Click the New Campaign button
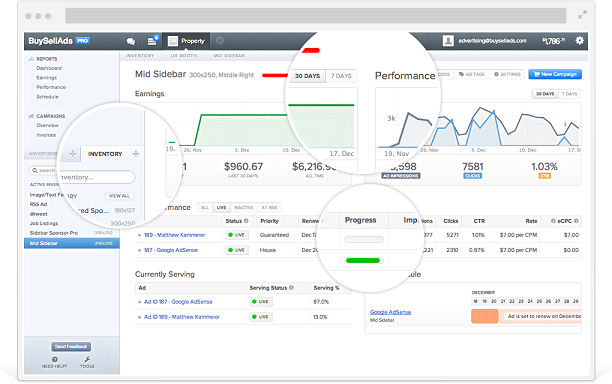This screenshot has width=612, height=384. pos(555,74)
